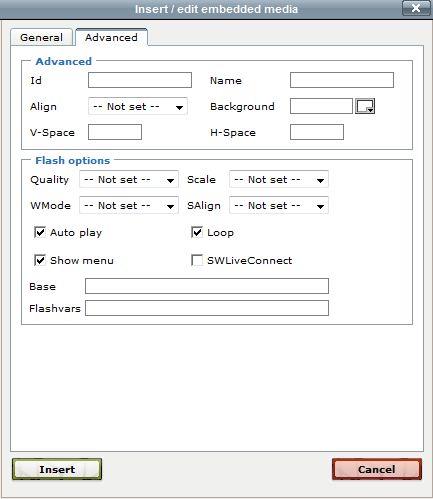Screen dimensions: 433x499
Task: Uncheck the Loop option
Action: [197, 232]
